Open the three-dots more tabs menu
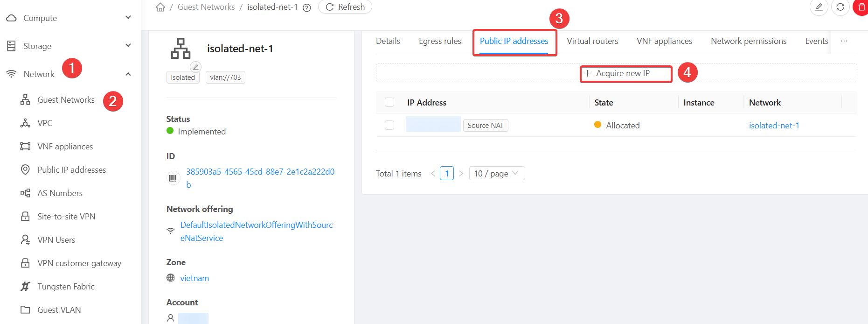 pyautogui.click(x=844, y=41)
